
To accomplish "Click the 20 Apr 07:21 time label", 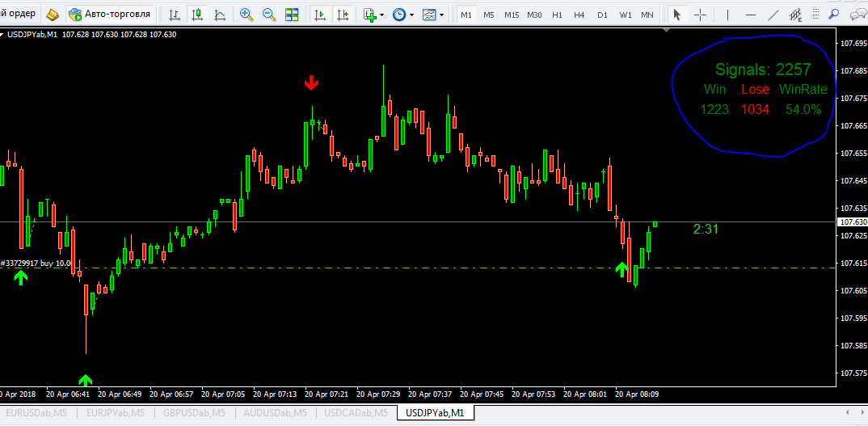I will (x=326, y=394).
